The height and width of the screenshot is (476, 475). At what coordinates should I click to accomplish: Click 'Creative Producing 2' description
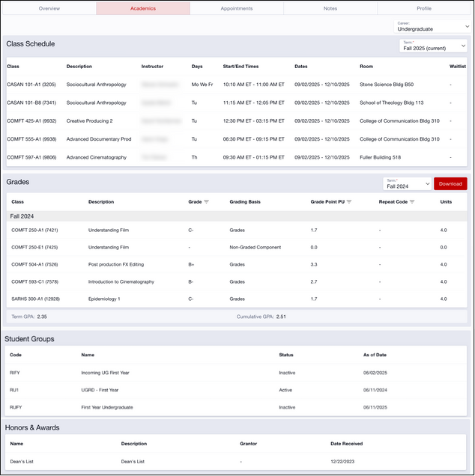point(89,121)
